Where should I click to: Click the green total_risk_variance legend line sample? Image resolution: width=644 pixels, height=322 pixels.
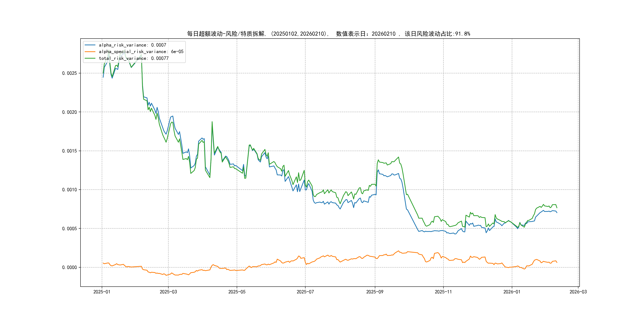(90, 58)
